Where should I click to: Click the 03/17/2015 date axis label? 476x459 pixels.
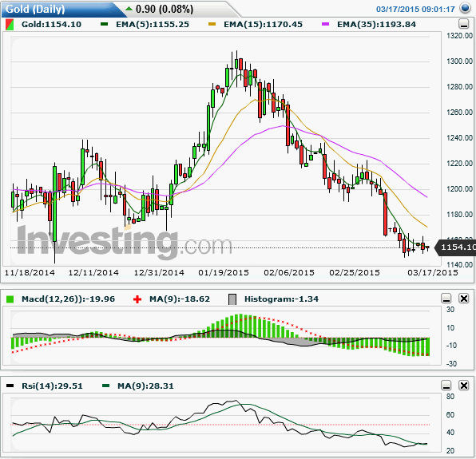click(433, 273)
